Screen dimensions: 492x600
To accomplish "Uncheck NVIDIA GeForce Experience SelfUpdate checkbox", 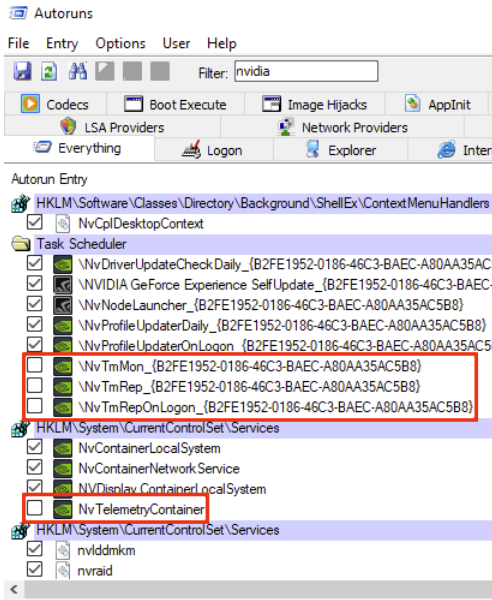I will tap(34, 284).
